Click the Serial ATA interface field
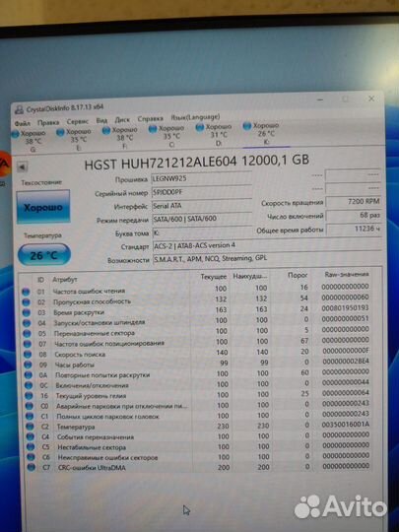The width and height of the screenshot is (399, 532). pyautogui.click(x=202, y=206)
